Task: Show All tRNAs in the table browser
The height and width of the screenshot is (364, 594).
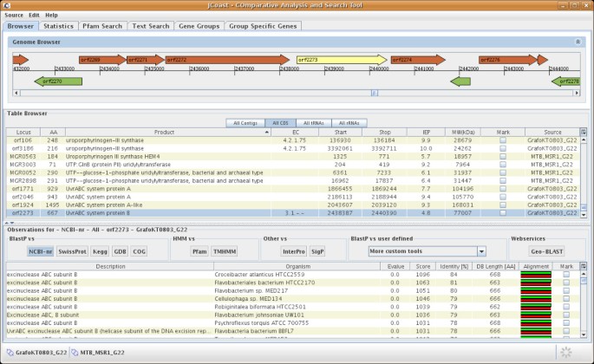Action: click(x=314, y=123)
